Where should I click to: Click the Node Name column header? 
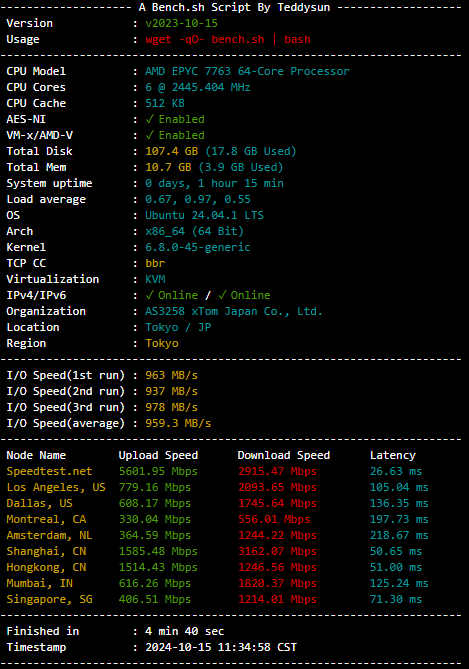36,455
